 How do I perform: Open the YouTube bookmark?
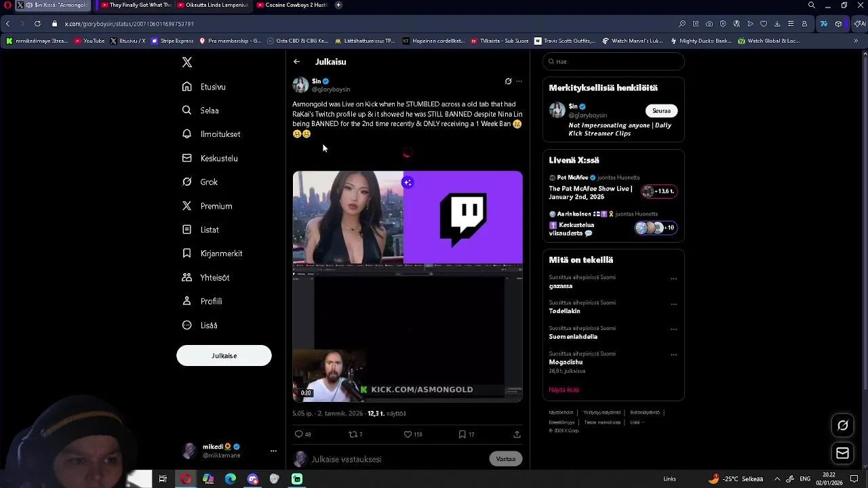tap(90, 41)
